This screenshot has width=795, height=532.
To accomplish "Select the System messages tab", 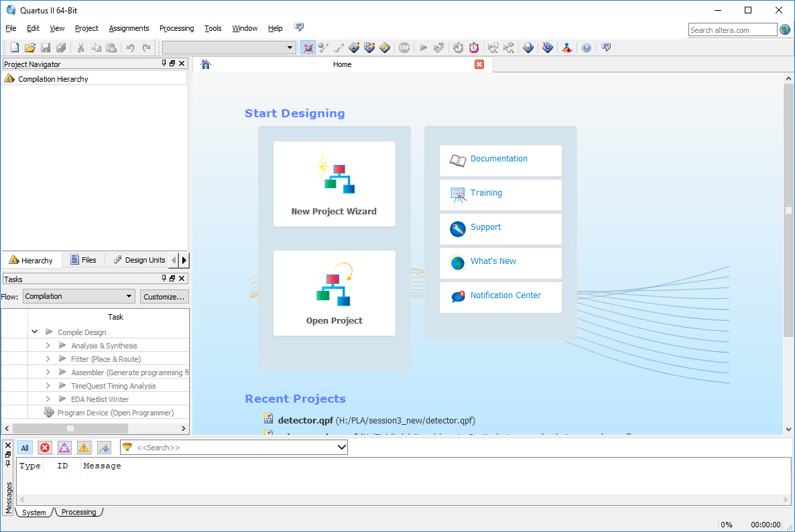I will 34,513.
